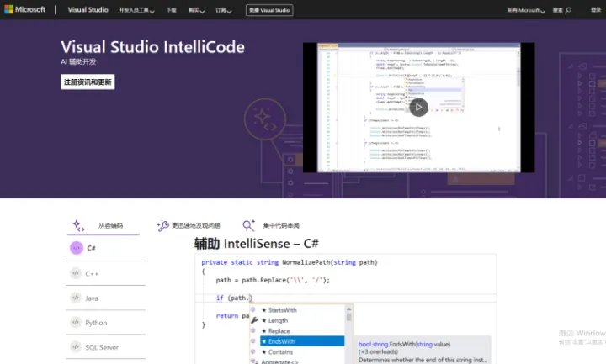Select the sparkle code icon tab
Viewport: 606px width, 364px height.
coord(78,226)
